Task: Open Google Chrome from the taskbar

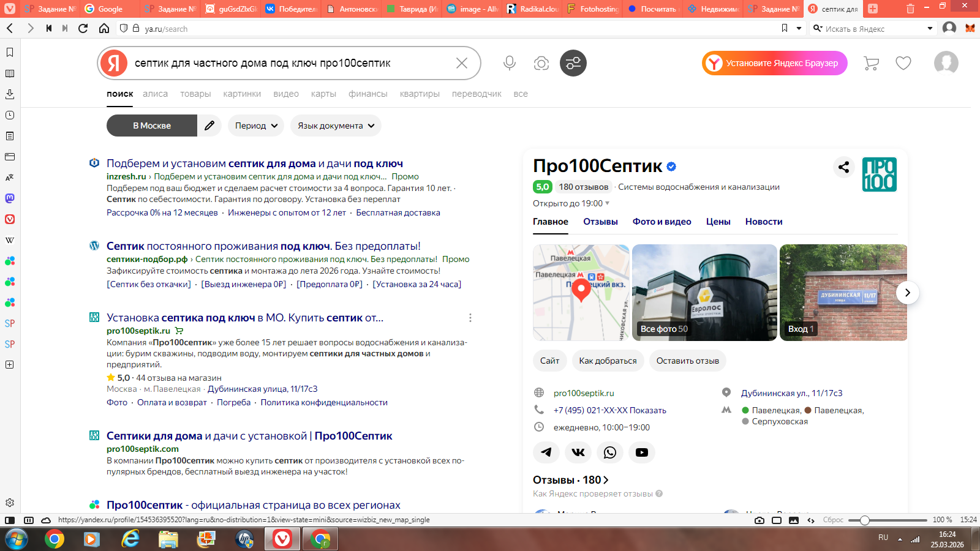Action: 55,539
